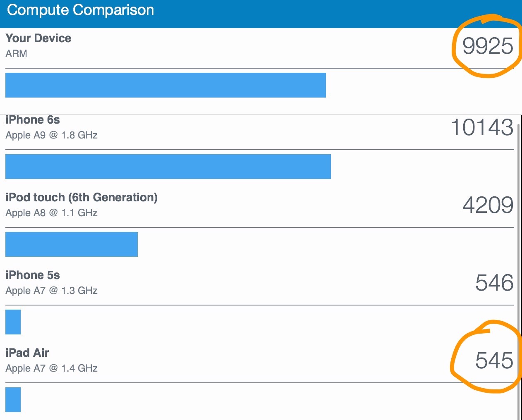Image resolution: width=522 pixels, height=420 pixels.
Task: Click the Your Device blue score bar
Action: tap(165, 85)
